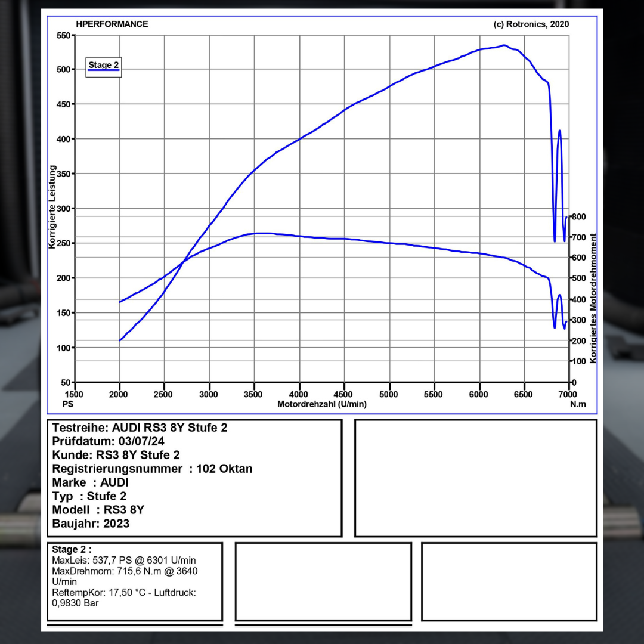This screenshot has width=644, height=644.
Task: Click the 800 tick on torque axis
Action: pyautogui.click(x=578, y=217)
